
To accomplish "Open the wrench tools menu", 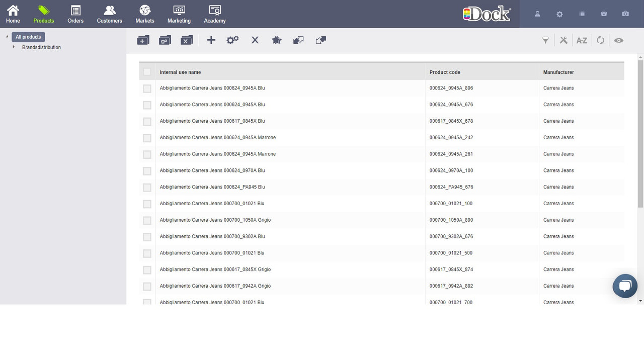I will (x=563, y=40).
